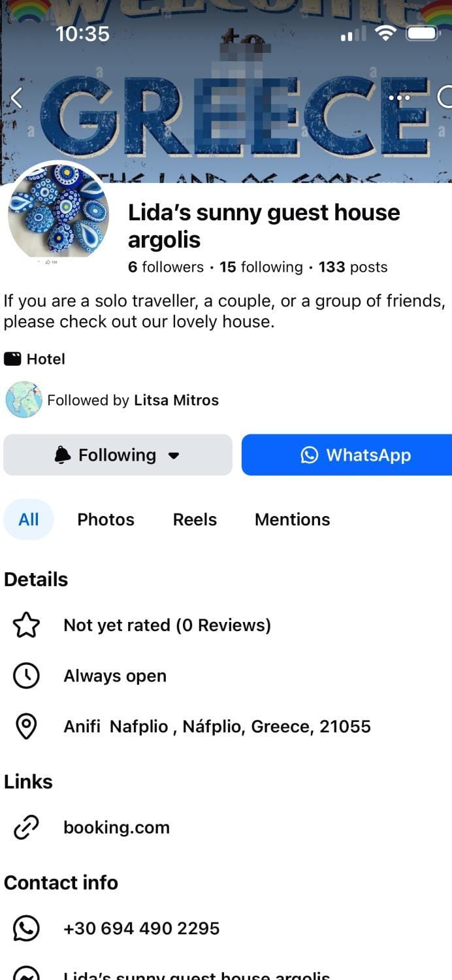The height and width of the screenshot is (980, 452).
Task: Switch to the Photos tab
Action: click(106, 519)
